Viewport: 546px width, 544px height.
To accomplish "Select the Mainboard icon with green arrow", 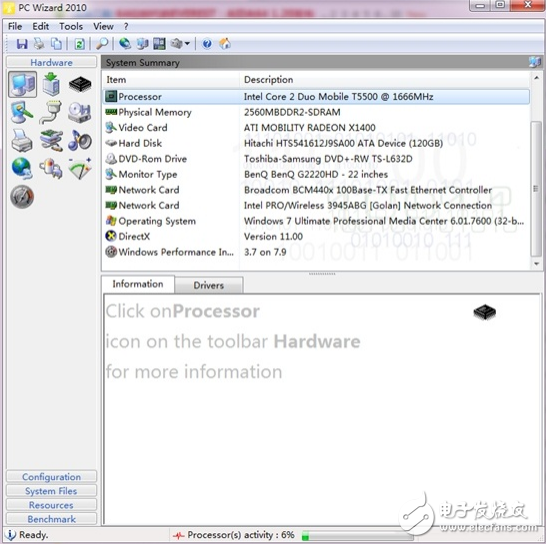I will click(51, 84).
